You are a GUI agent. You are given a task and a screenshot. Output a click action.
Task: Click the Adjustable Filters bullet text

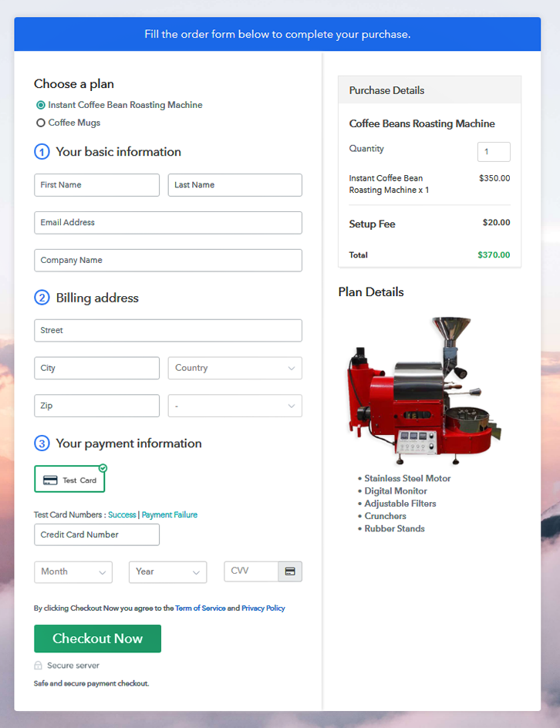pyautogui.click(x=400, y=504)
